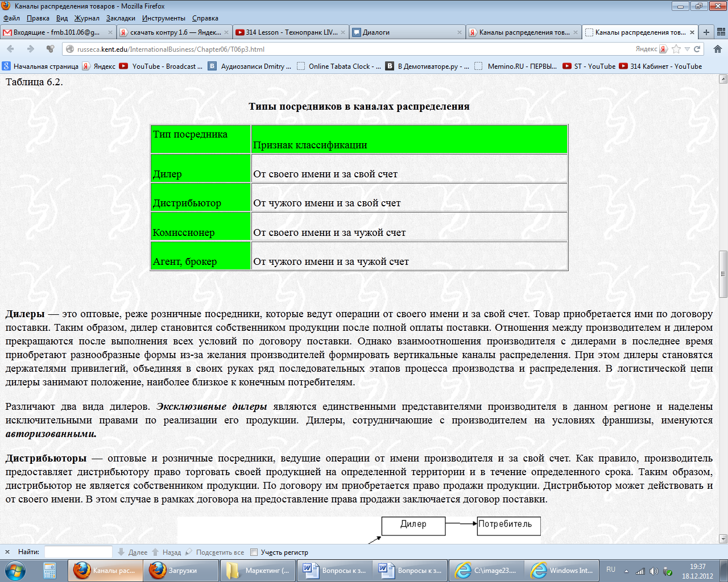The width and height of the screenshot is (728, 582).
Task: Open the Calculator taskbar icon
Action: [x=49, y=570]
